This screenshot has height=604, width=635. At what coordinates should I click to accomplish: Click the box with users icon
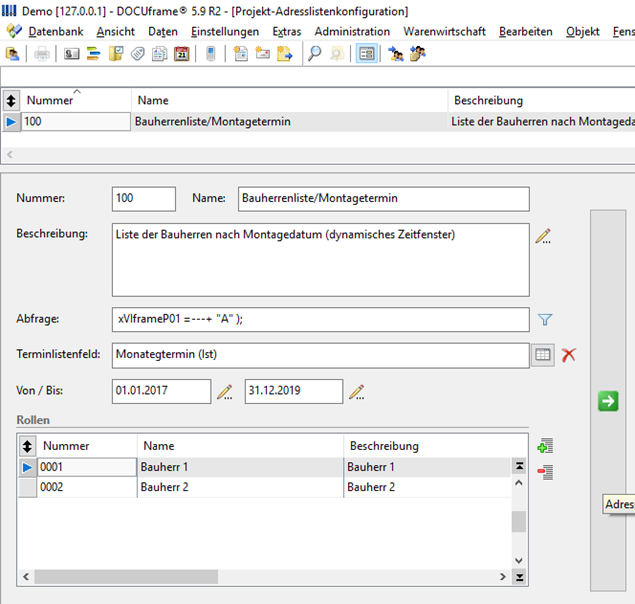click(x=418, y=54)
